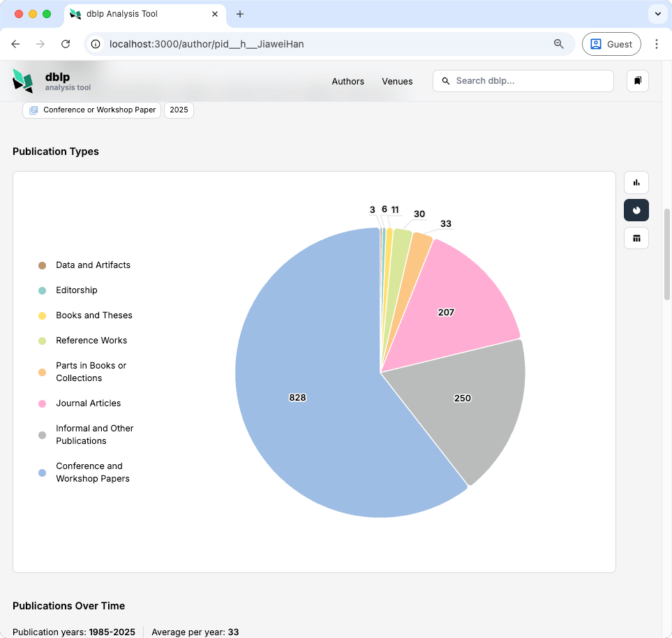Screen dimensions: 672x638
Task: Toggle Journal Articles legend entry
Action: tap(88, 403)
